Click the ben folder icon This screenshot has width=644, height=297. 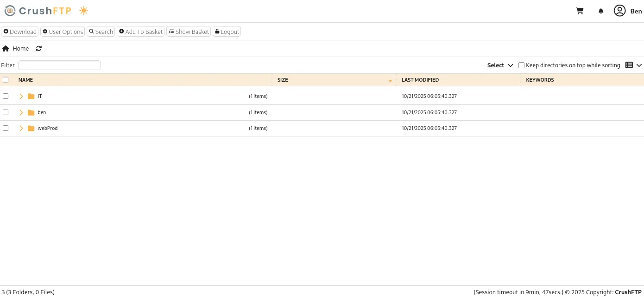[31, 112]
